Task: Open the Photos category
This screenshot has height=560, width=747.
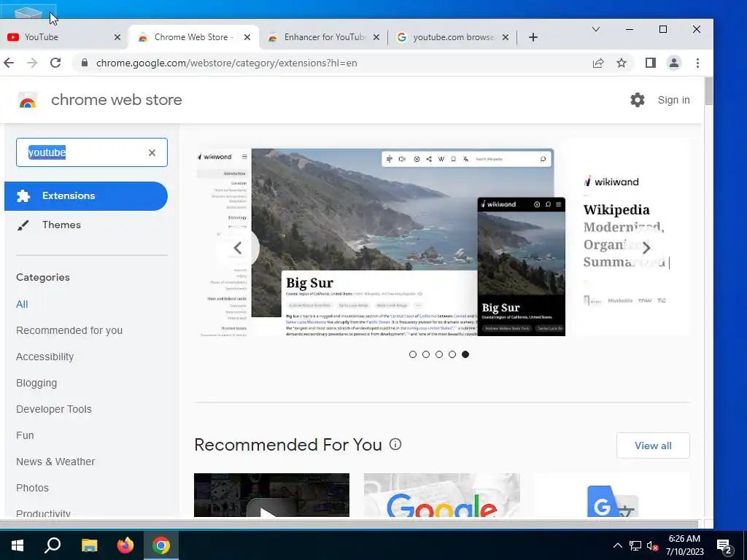Action: coord(32,488)
